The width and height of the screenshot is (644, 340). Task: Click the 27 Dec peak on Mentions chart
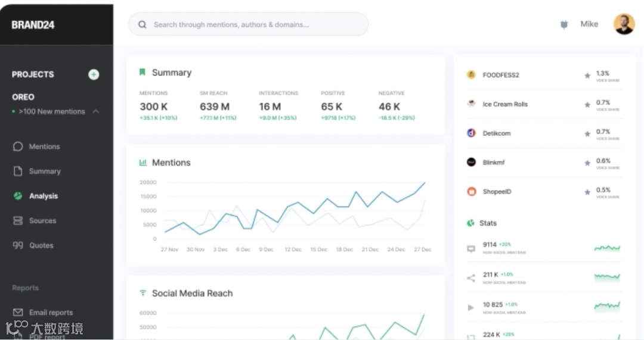[x=425, y=183]
